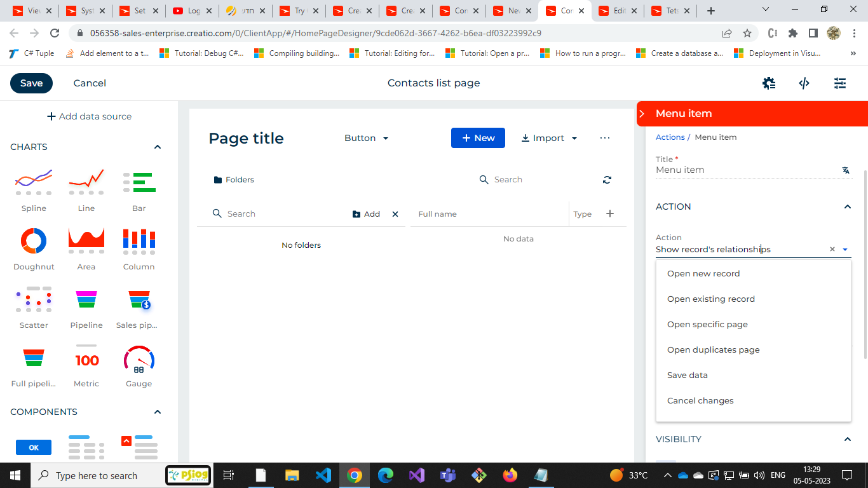The height and width of the screenshot is (488, 868).
Task: Open the Import dropdown arrow
Action: click(574, 138)
